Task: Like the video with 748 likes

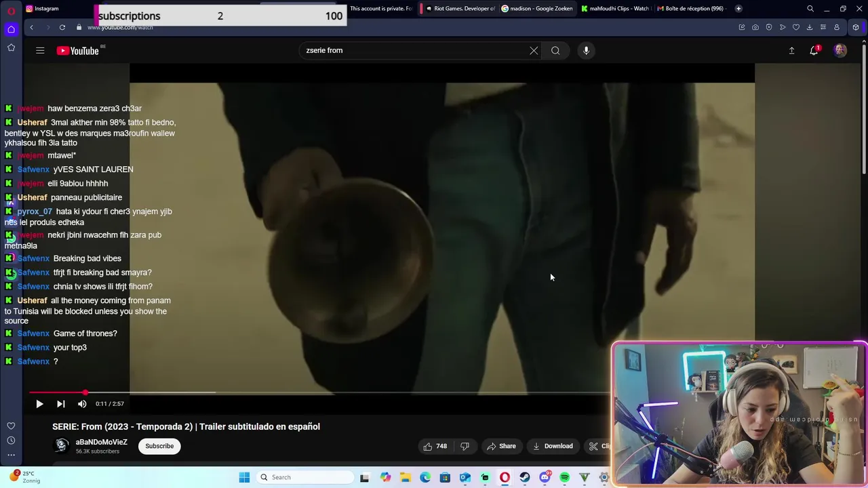Action: (x=435, y=446)
